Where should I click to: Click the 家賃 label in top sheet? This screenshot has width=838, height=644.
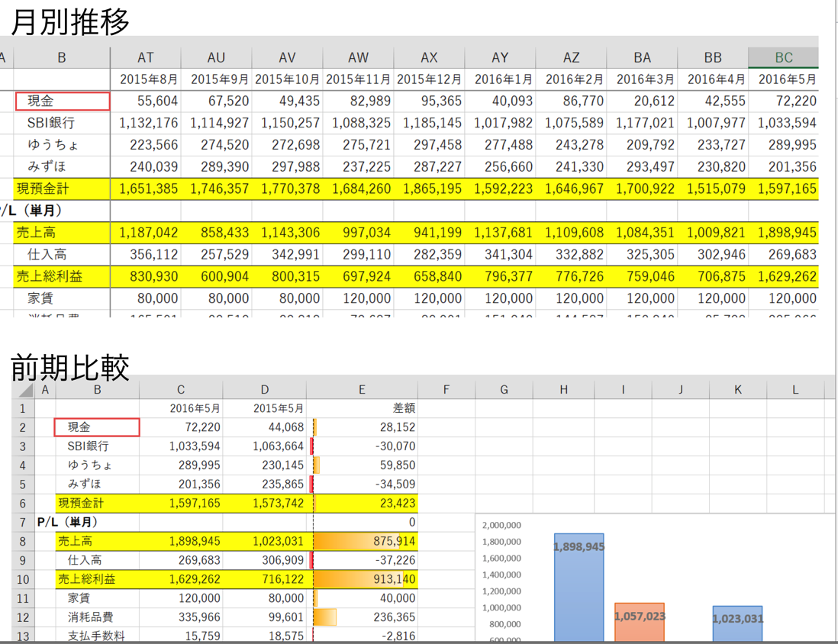tap(62, 298)
